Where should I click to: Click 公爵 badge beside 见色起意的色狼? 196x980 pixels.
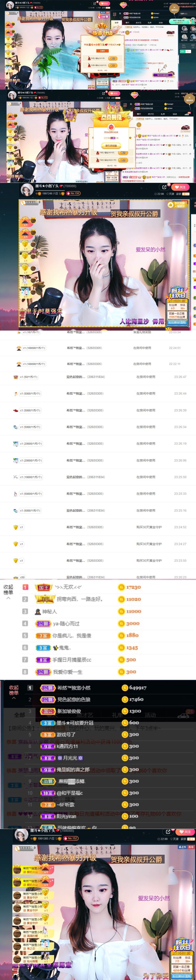pyautogui.click(x=48, y=700)
